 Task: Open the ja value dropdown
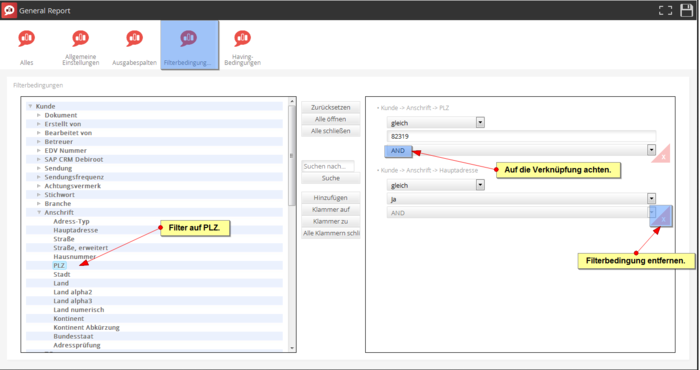[x=651, y=199]
